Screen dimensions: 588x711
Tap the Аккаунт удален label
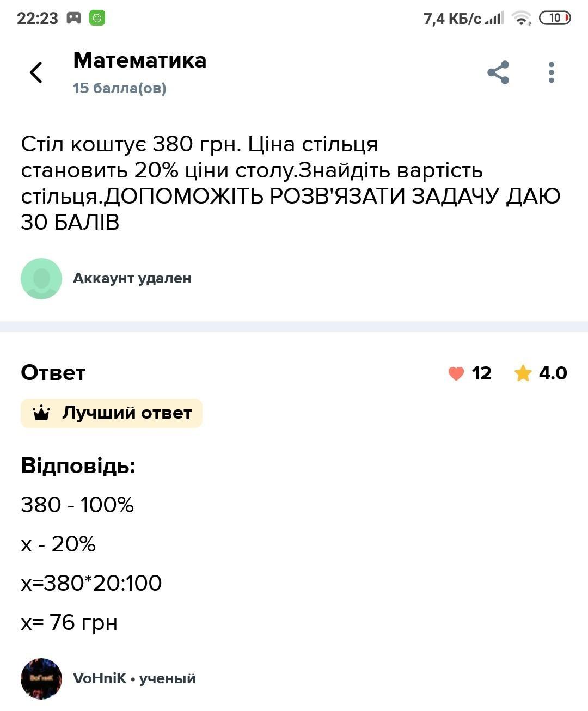[x=132, y=279]
